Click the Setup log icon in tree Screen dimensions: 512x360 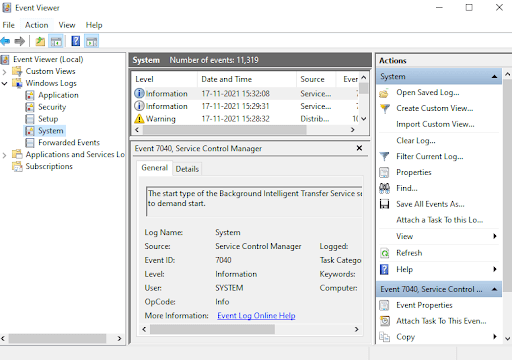coord(30,119)
